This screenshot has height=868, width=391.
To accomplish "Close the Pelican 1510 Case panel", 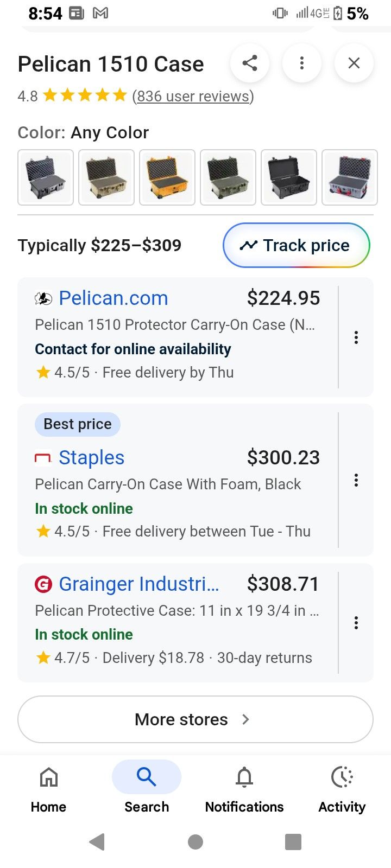I will [x=354, y=63].
